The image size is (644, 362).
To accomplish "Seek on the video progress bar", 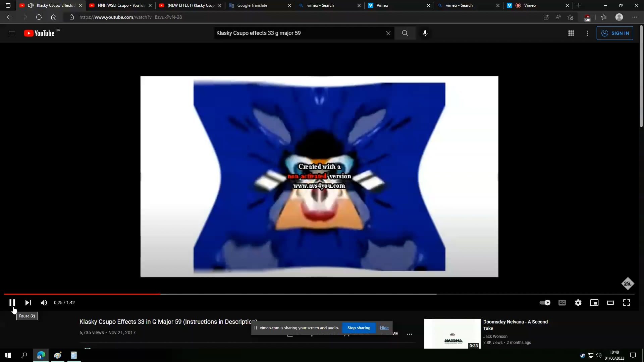I will pos(302,294).
